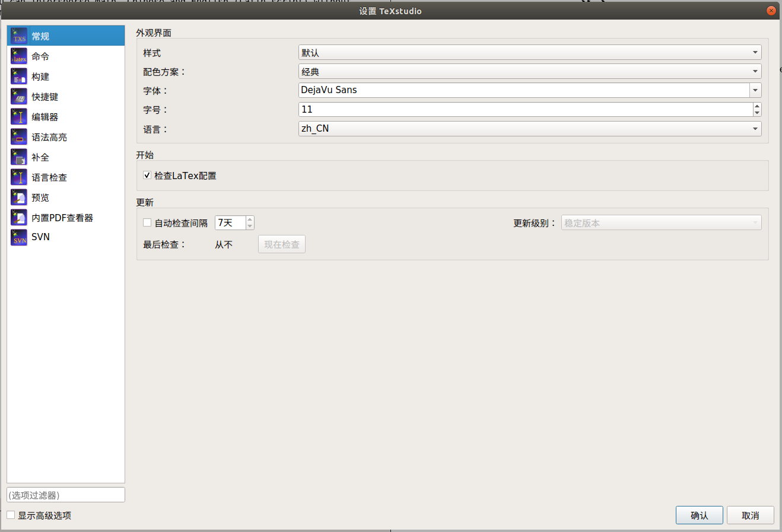Enable 显示高级选项 checkbox
The image size is (782, 532).
11,515
